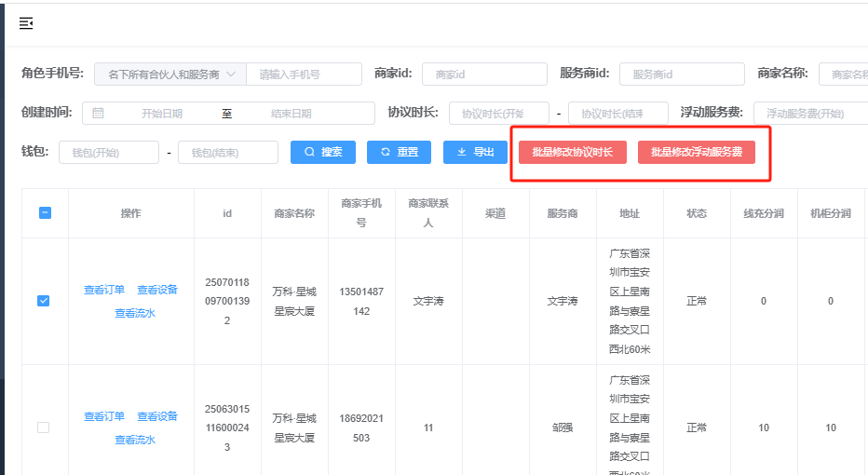Click 批量修改浮动服务费 button

pos(696,152)
